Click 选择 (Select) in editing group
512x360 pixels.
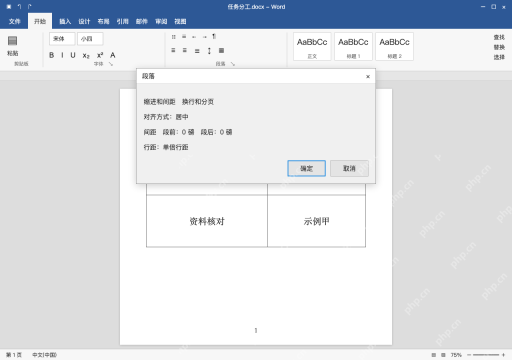[499, 57]
